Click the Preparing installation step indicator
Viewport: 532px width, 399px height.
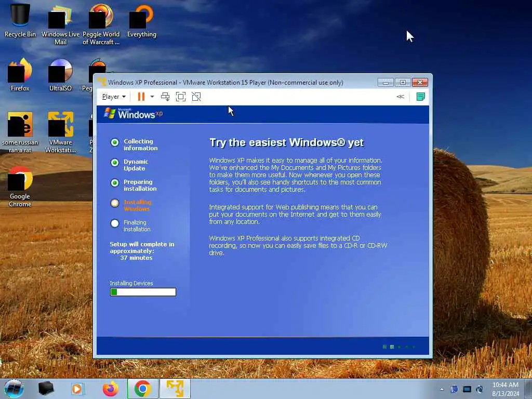115,183
